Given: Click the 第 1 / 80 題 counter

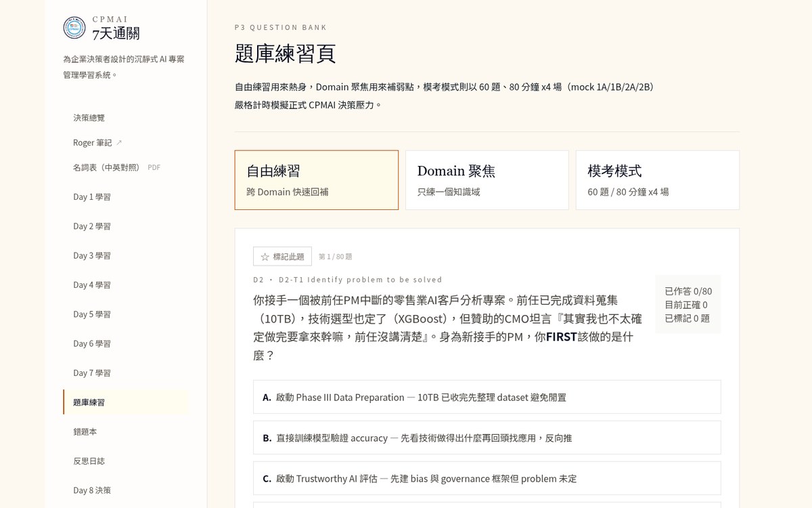Looking at the screenshot, I should [x=335, y=257].
